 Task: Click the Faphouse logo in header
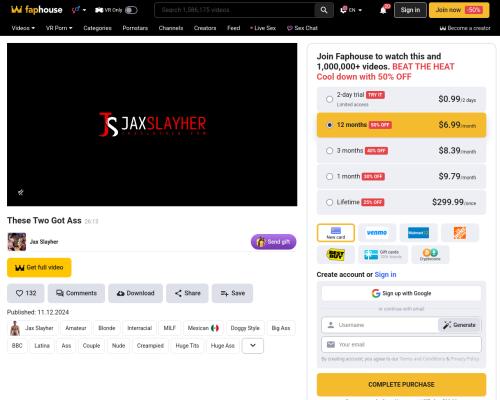(36, 10)
